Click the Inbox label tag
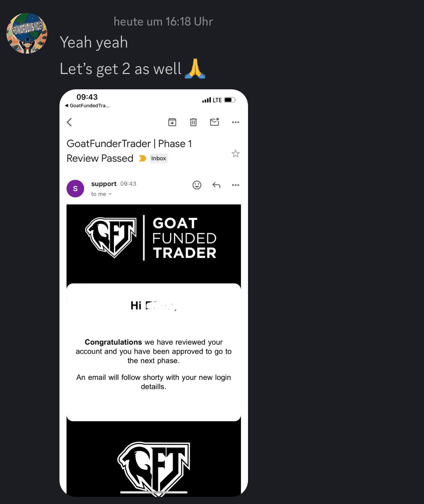Screen dimensions: 424x504 point(159,158)
